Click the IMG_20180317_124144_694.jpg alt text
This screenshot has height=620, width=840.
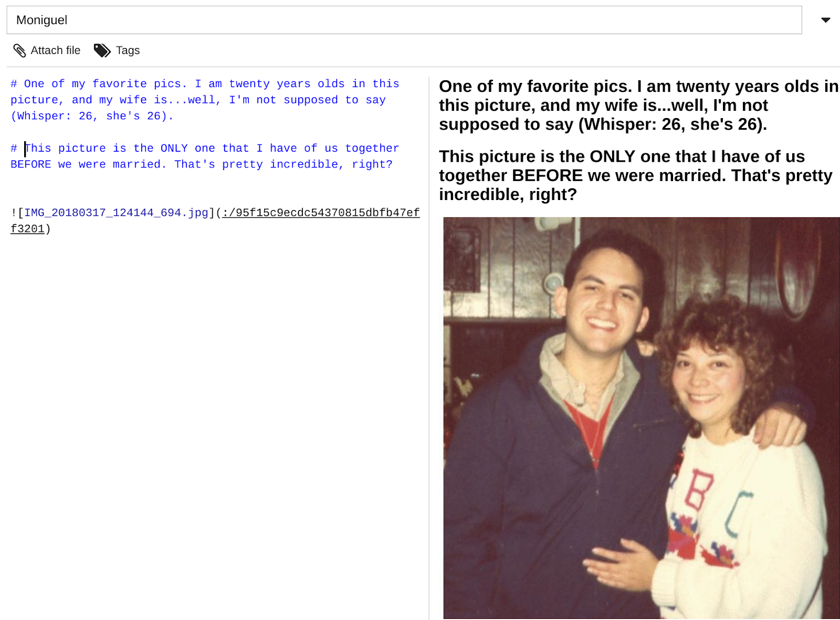tap(116, 213)
